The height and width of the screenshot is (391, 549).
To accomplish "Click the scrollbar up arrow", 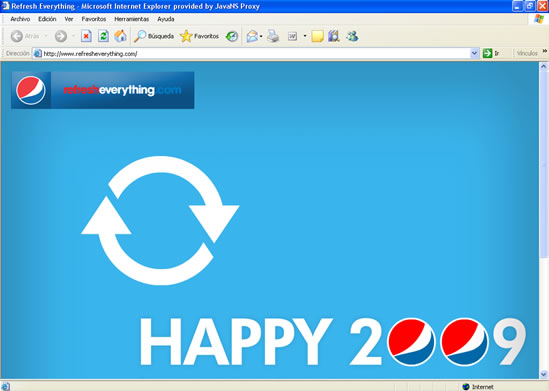I will [543, 66].
